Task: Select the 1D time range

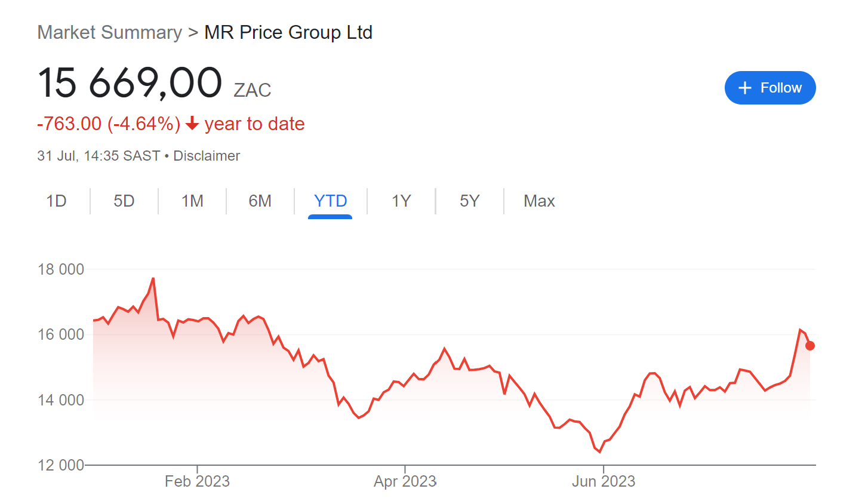Action: [56, 201]
